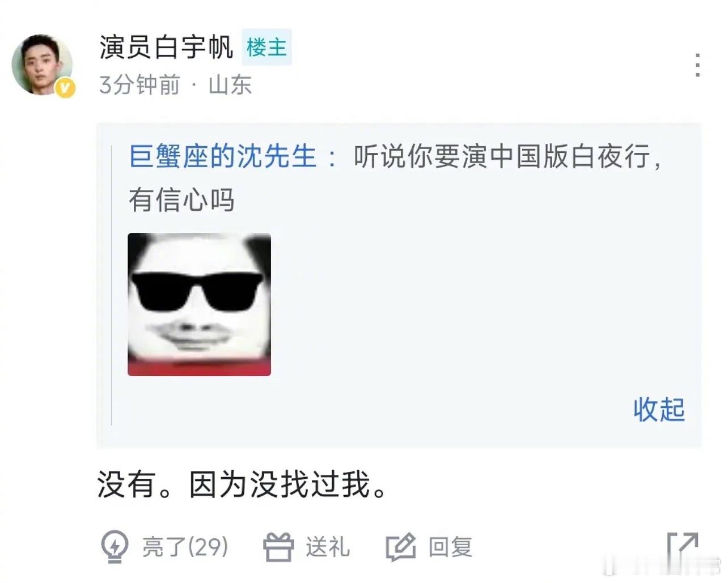This screenshot has width=728, height=583.
Task: Tap the 3分钟前 timestamp
Action: [139, 85]
